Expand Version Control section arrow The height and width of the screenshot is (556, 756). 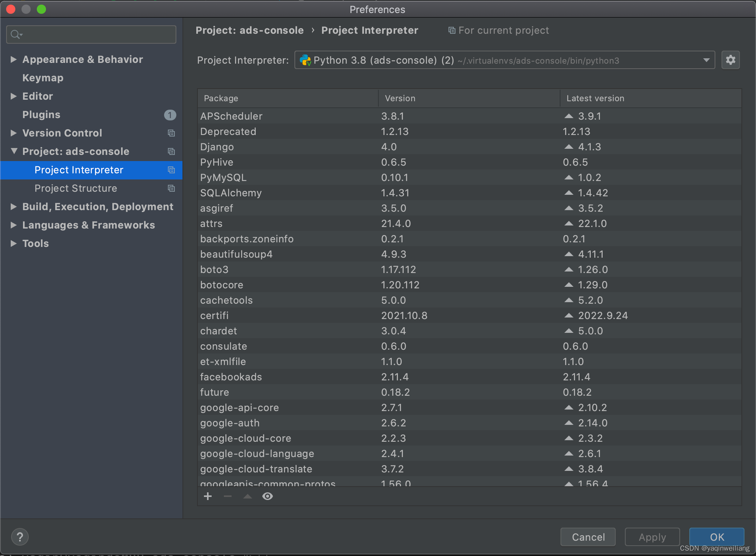13,133
